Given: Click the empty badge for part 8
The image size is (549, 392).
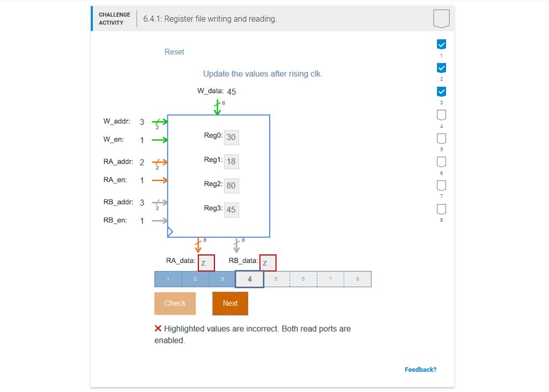Looking at the screenshot, I should click(441, 209).
